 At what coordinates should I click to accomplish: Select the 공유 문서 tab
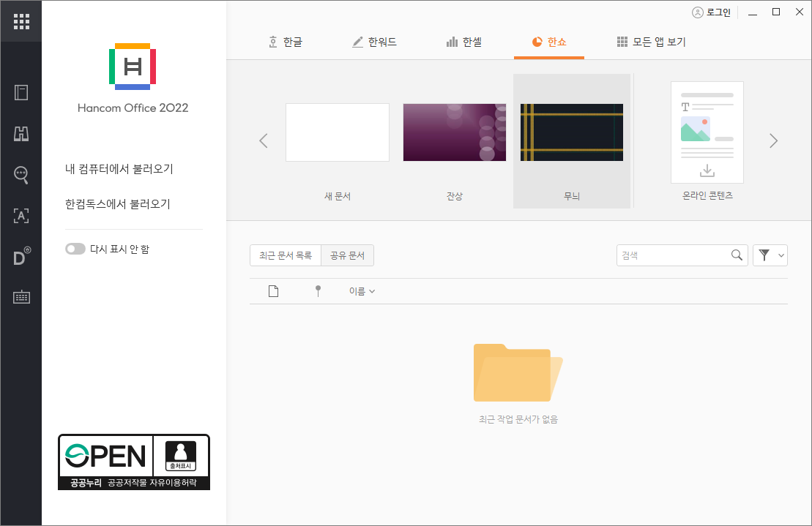click(x=348, y=255)
